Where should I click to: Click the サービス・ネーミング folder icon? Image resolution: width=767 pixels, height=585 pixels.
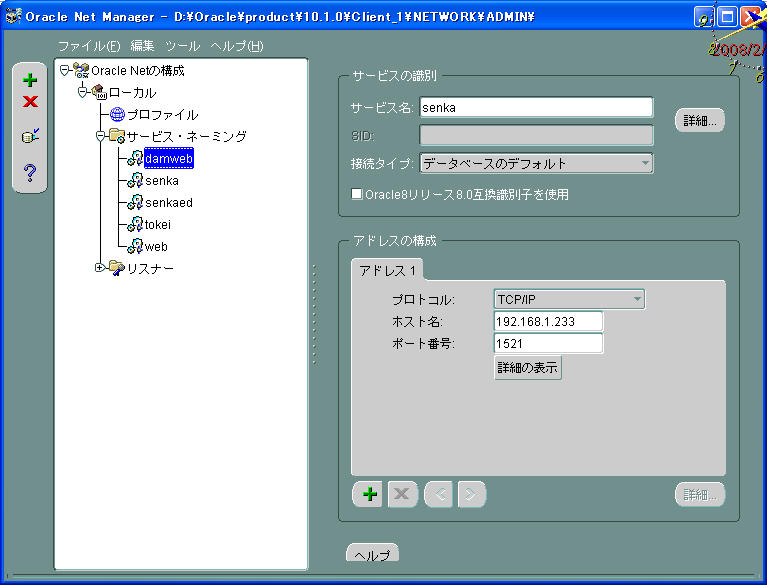pos(117,136)
